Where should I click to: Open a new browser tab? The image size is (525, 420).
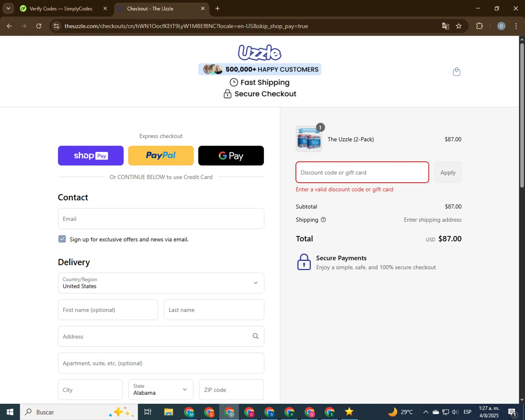(217, 8)
